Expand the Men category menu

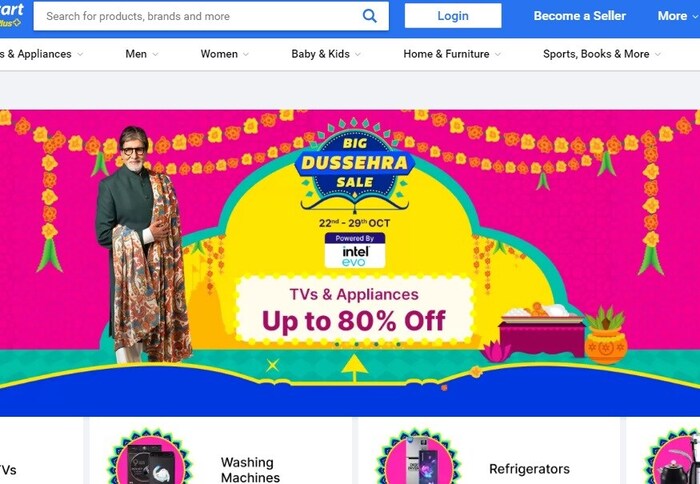tap(142, 54)
